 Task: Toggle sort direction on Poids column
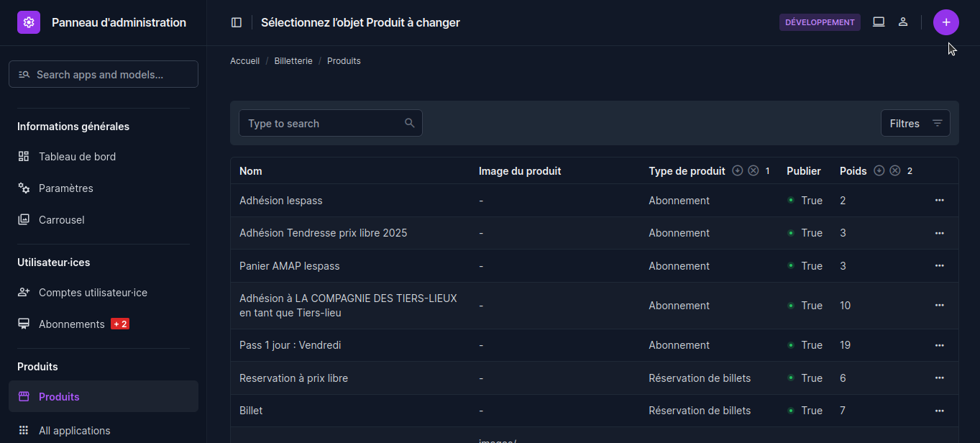click(879, 171)
